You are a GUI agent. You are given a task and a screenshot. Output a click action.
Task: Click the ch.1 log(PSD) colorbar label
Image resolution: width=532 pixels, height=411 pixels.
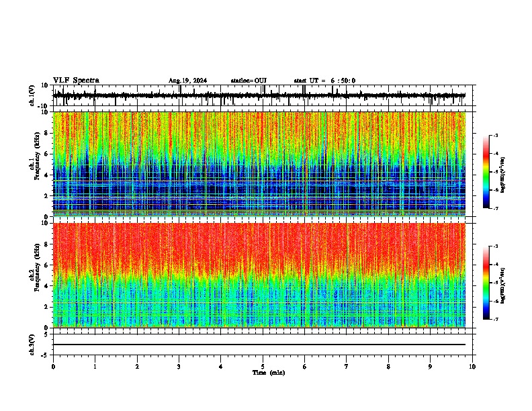click(502, 175)
